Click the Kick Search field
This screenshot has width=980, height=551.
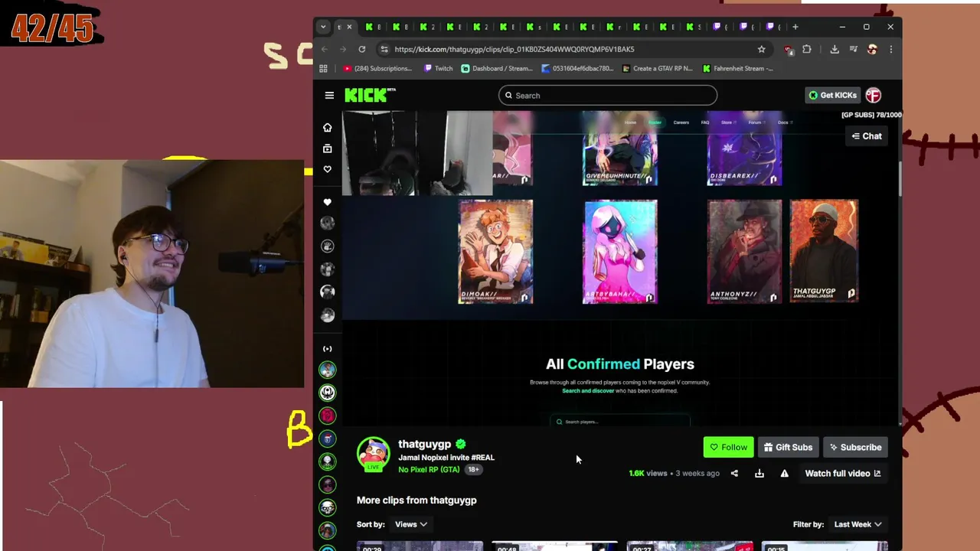click(x=608, y=96)
